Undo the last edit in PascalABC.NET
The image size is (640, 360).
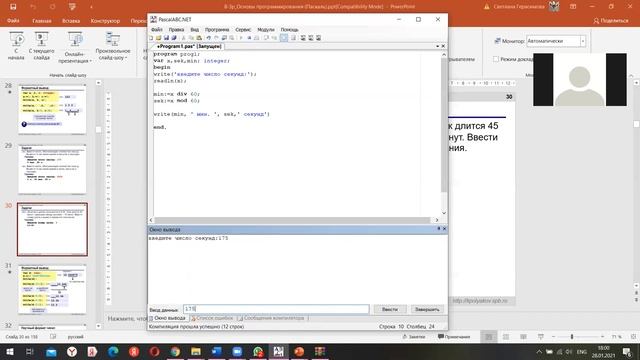(209, 38)
